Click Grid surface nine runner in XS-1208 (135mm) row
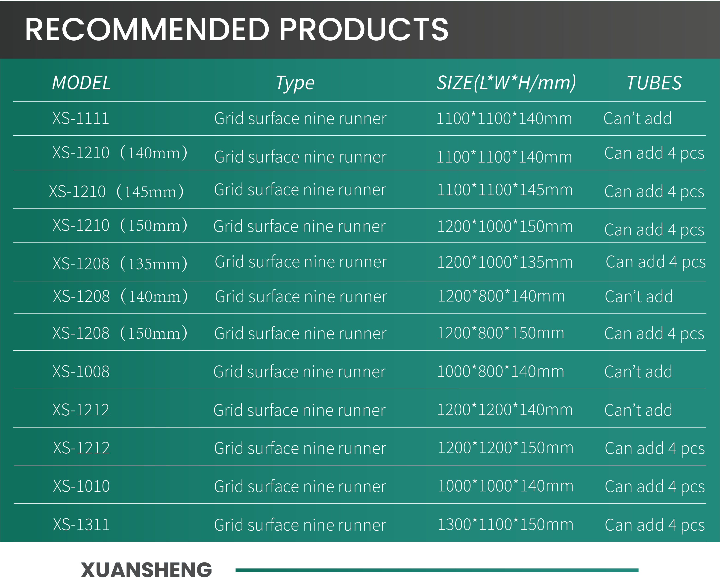This screenshot has height=588, width=720. point(301,262)
